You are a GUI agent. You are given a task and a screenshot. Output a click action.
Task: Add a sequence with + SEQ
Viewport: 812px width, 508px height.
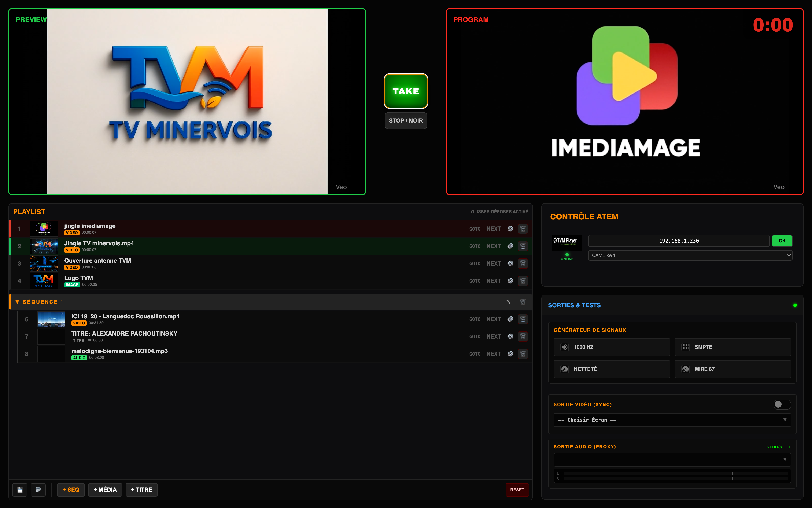(x=71, y=490)
